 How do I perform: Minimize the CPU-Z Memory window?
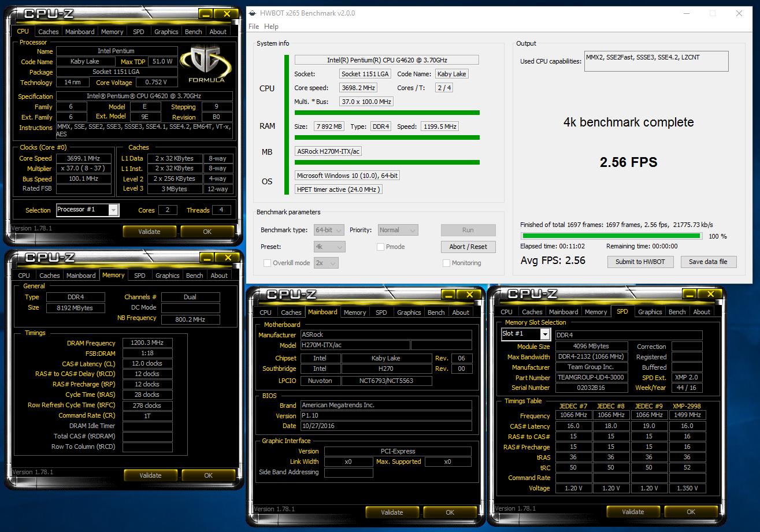click(207, 258)
